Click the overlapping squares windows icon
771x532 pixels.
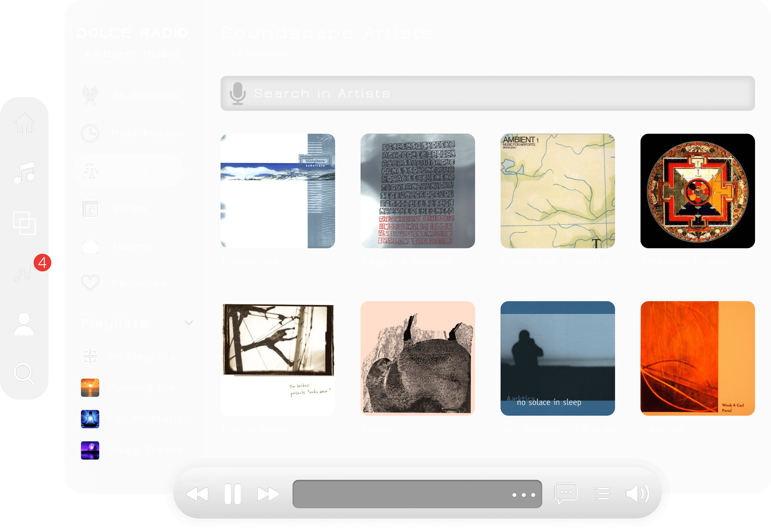[x=24, y=223]
